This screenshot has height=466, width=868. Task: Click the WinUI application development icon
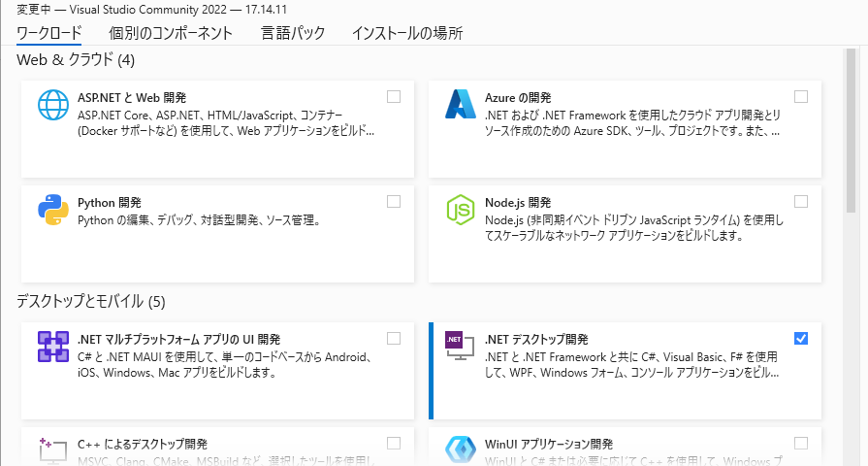(461, 449)
